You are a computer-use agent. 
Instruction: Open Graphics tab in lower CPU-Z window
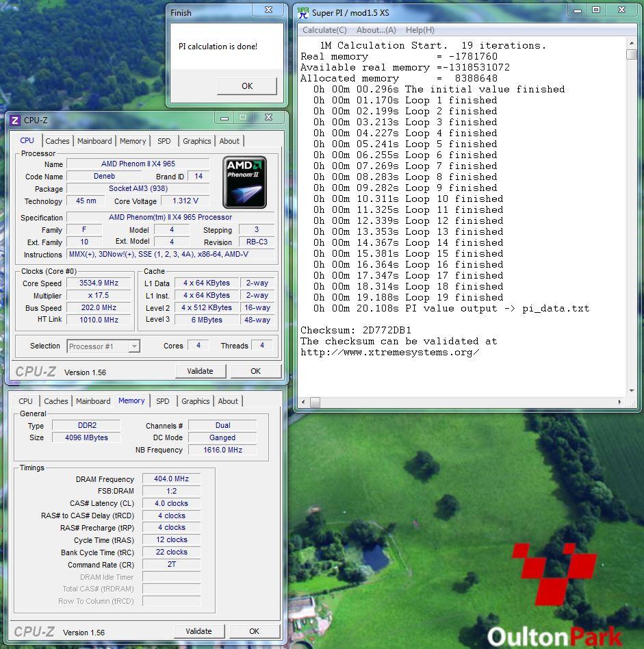pos(195,401)
